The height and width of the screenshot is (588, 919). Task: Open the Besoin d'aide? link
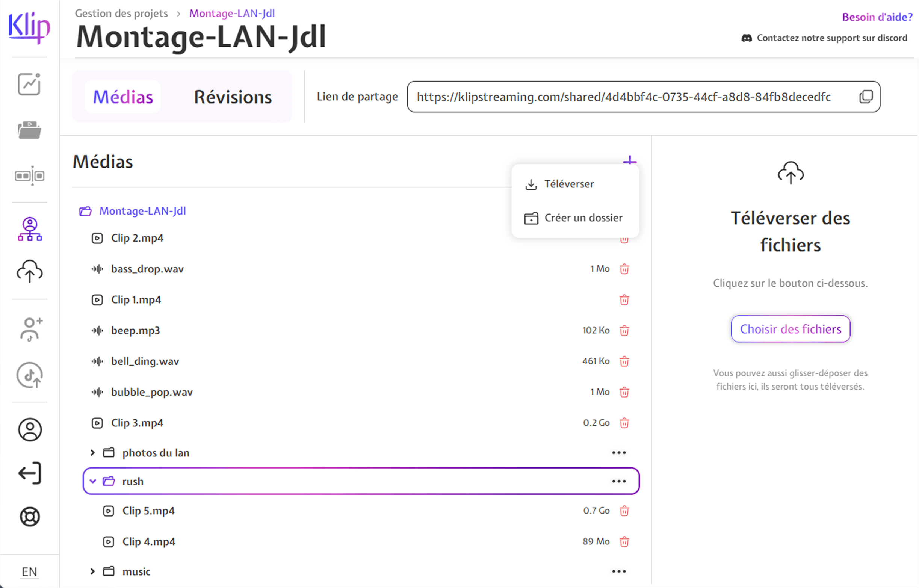coord(877,17)
